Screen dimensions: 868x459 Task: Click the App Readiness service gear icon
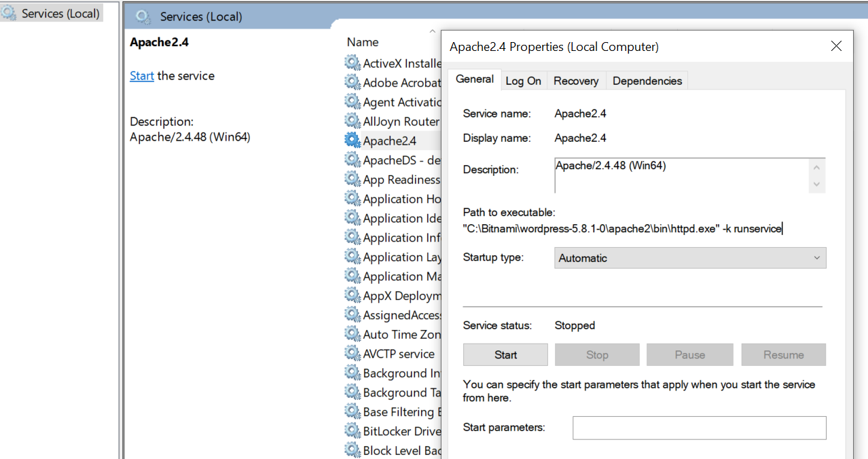point(352,179)
